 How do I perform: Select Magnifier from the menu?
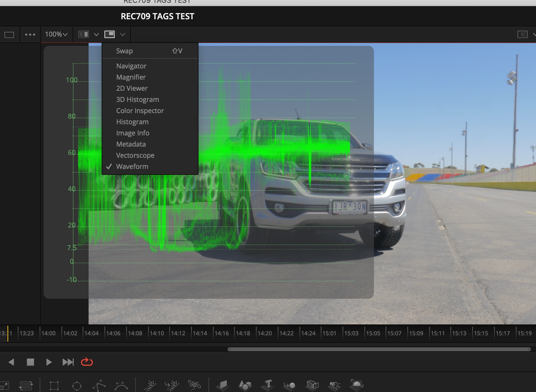pos(150,77)
